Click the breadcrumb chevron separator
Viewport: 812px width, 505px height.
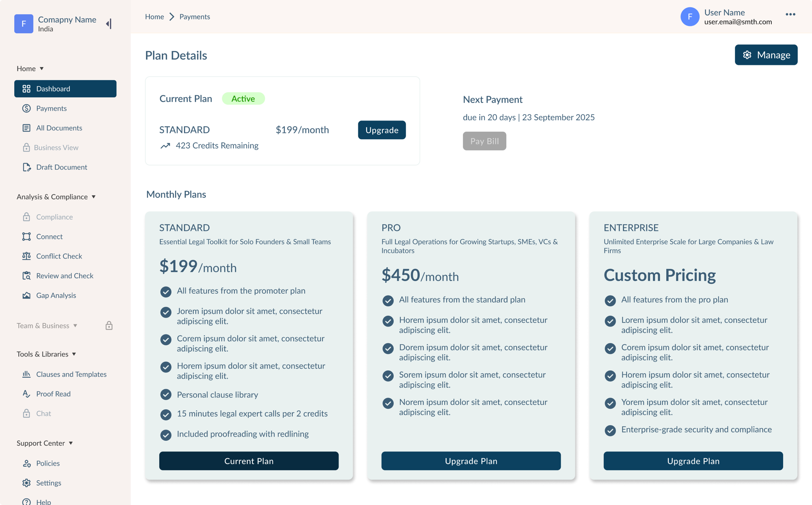tap(172, 17)
